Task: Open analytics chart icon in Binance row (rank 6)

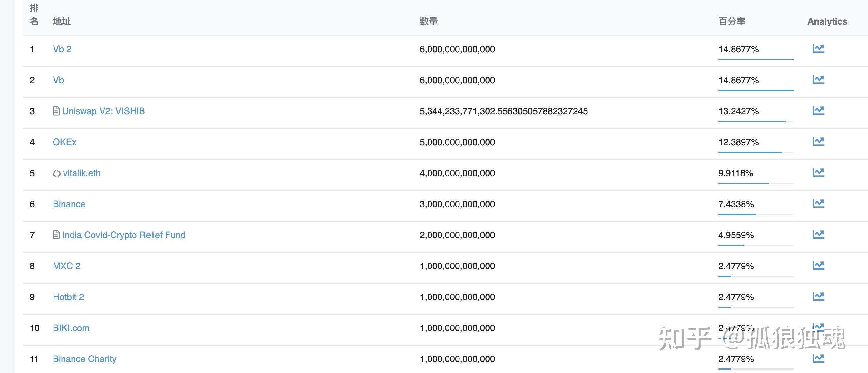Action: pyautogui.click(x=818, y=203)
